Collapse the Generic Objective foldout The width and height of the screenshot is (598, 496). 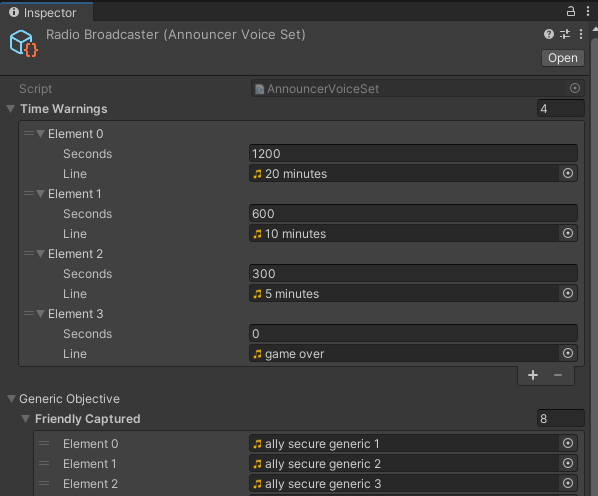click(x=11, y=399)
